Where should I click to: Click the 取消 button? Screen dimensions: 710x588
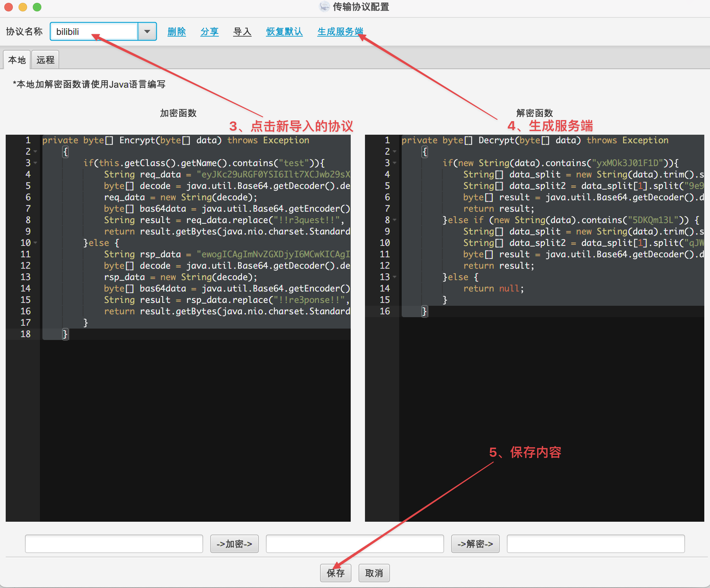tap(374, 573)
